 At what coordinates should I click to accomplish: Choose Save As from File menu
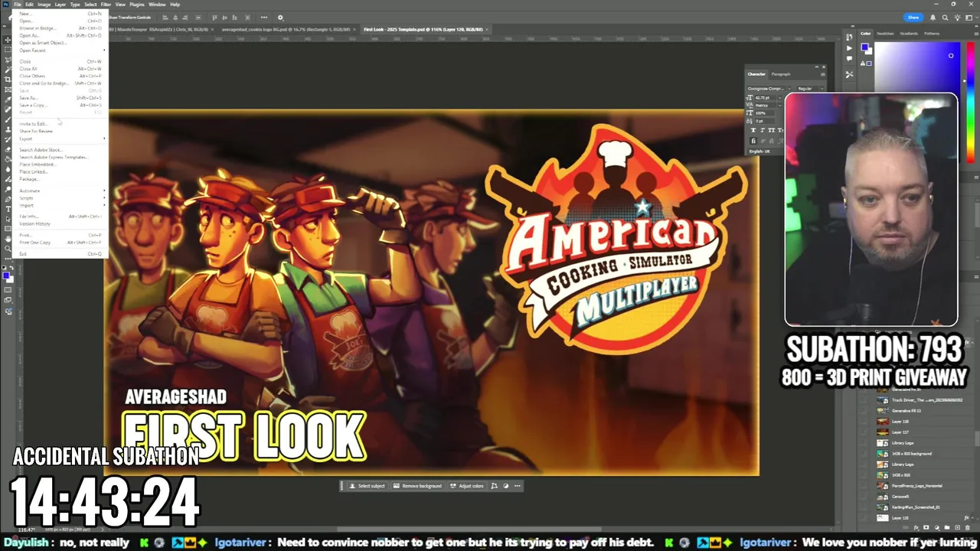tap(61, 98)
